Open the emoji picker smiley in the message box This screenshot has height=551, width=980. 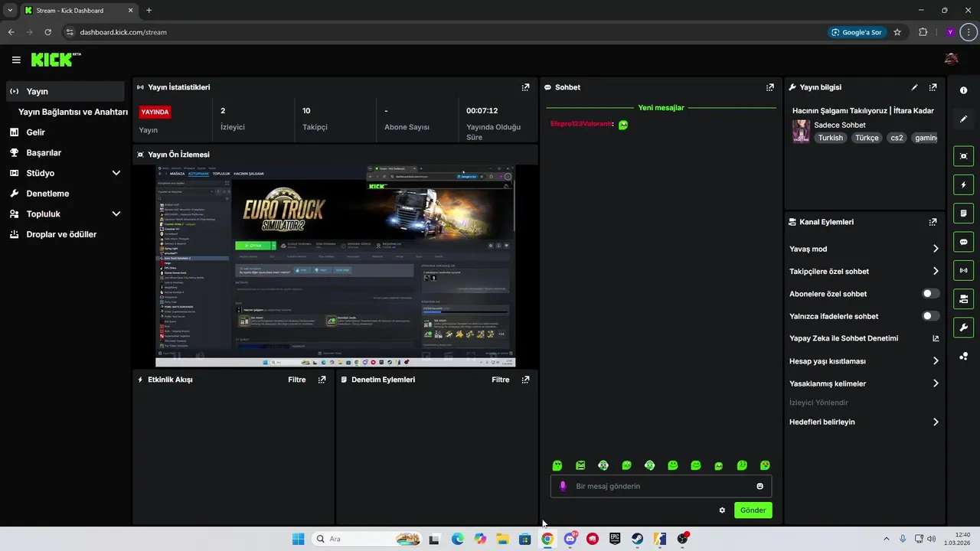(x=759, y=486)
